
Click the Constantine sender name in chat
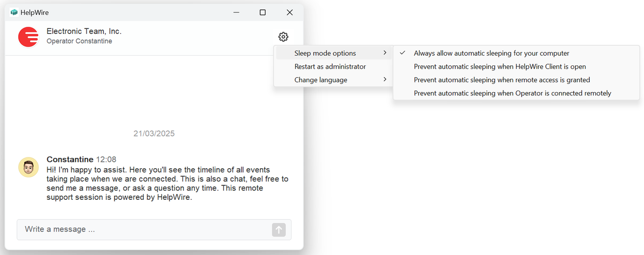(x=70, y=159)
